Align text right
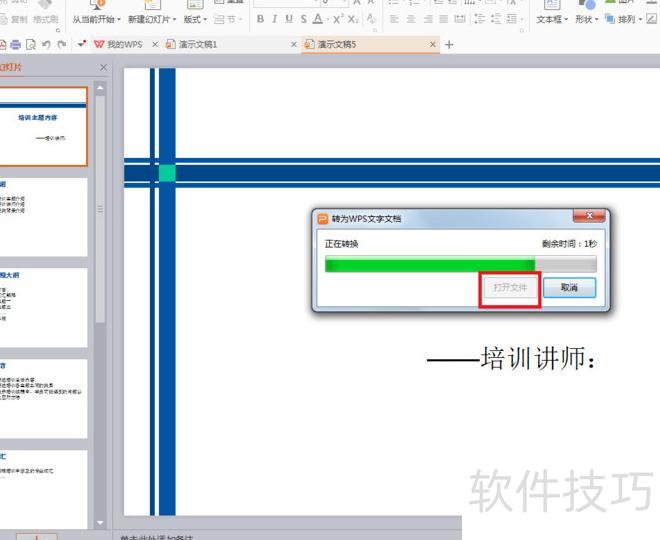The height and width of the screenshot is (540, 660). coord(428,19)
